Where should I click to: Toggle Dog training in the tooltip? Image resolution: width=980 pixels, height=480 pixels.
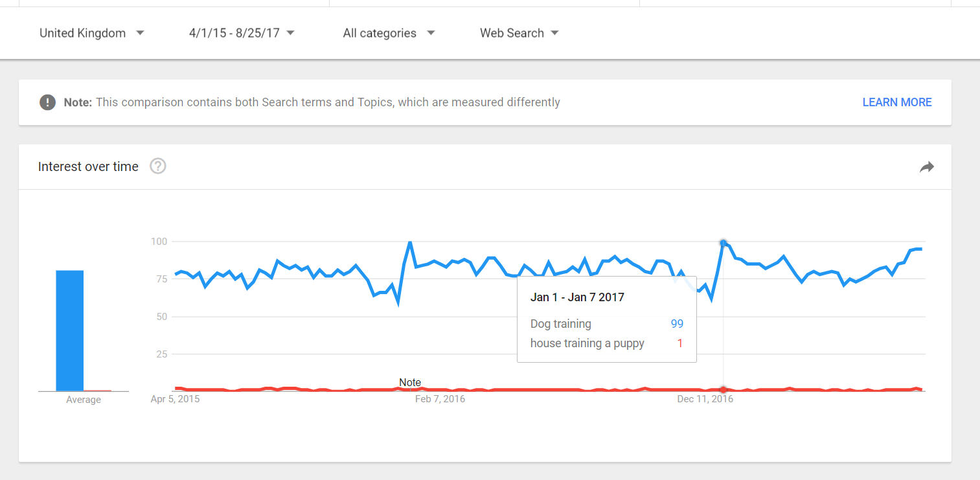click(561, 323)
